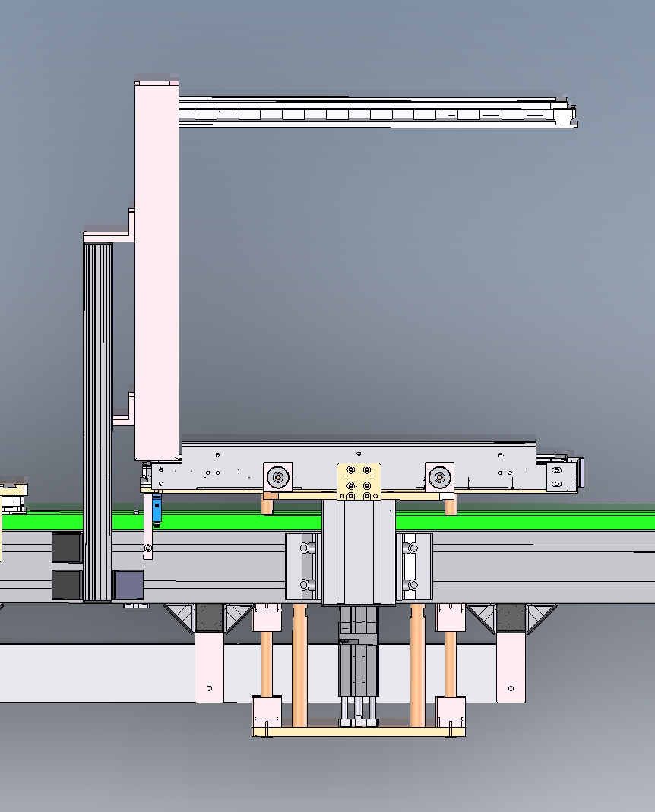Click the dark purple block on the left rail

[128, 583]
